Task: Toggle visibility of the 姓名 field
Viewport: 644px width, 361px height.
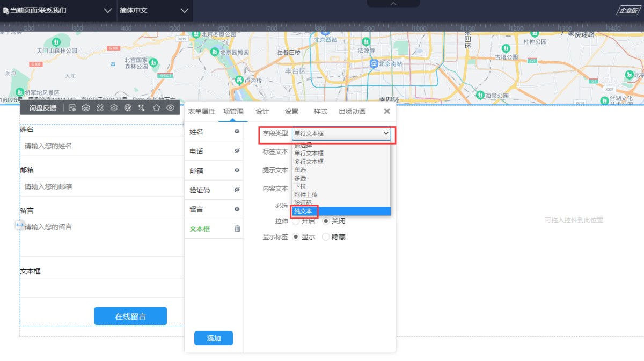Action: click(x=237, y=132)
